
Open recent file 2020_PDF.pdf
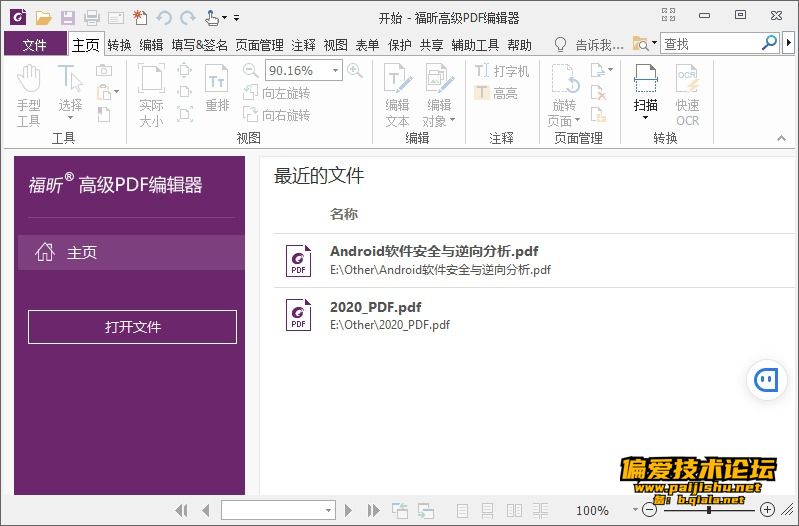[534, 316]
